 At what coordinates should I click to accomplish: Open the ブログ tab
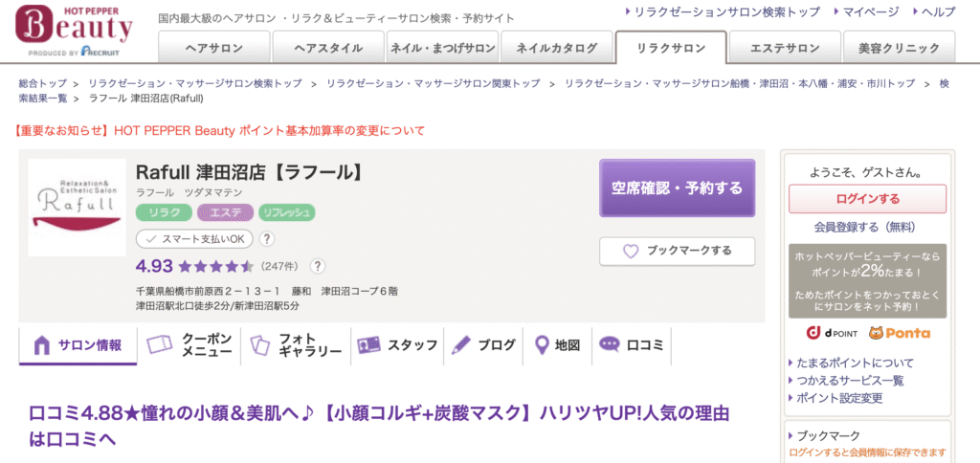click(484, 345)
